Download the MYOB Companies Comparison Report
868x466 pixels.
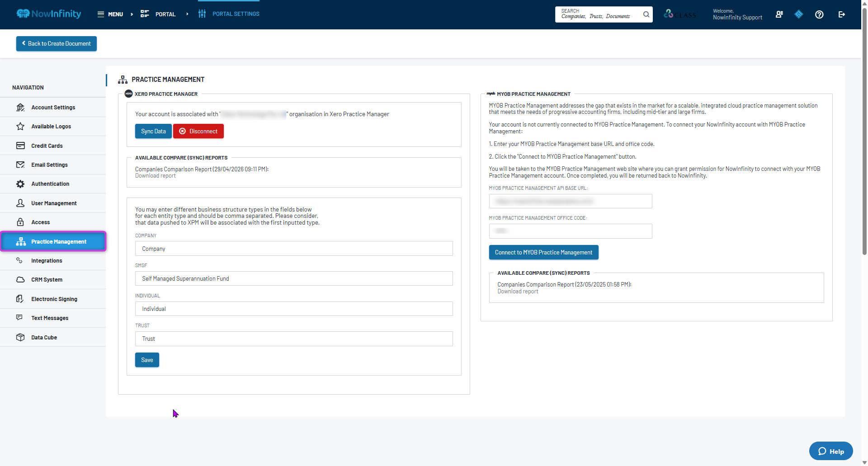[x=518, y=292]
